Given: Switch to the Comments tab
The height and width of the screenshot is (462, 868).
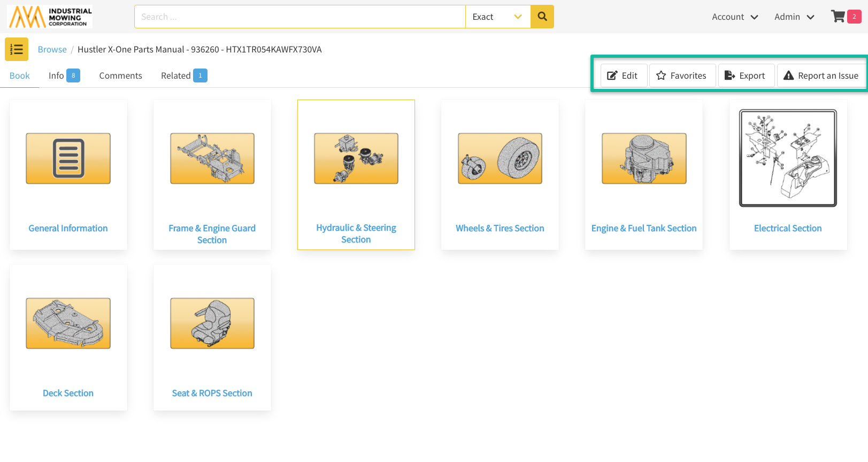Looking at the screenshot, I should pyautogui.click(x=120, y=75).
